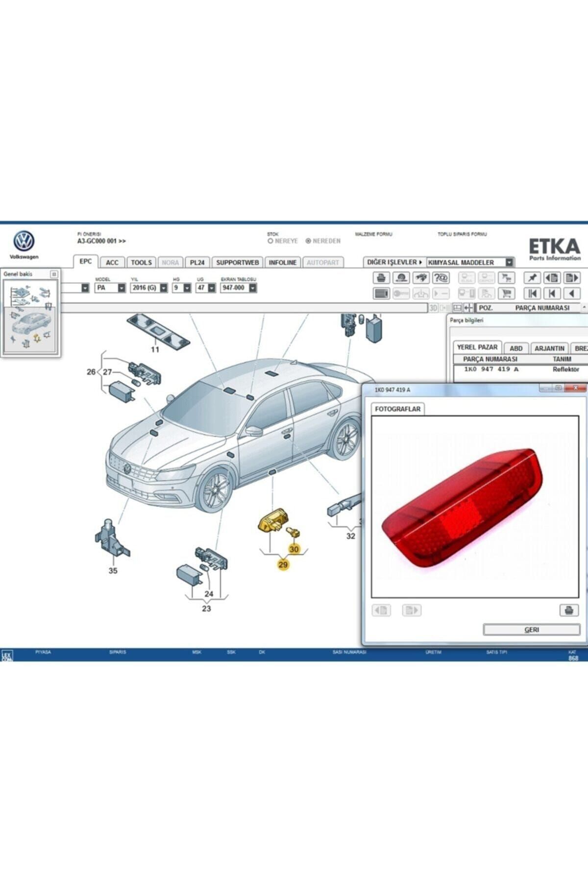This screenshot has width=588, height=882.
Task: Select diagram position number 23
Action: 206,608
